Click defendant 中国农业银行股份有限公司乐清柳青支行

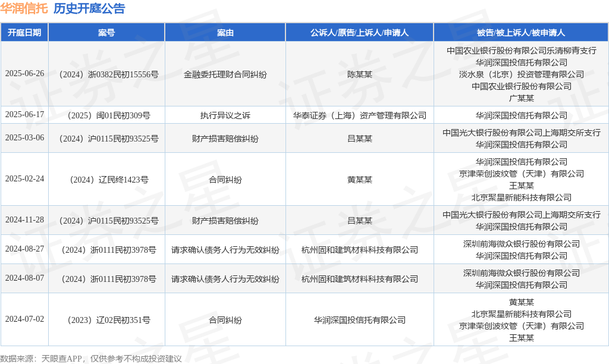point(521,51)
